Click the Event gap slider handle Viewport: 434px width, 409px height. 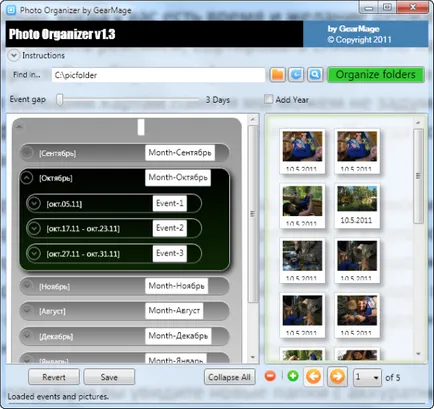click(60, 100)
